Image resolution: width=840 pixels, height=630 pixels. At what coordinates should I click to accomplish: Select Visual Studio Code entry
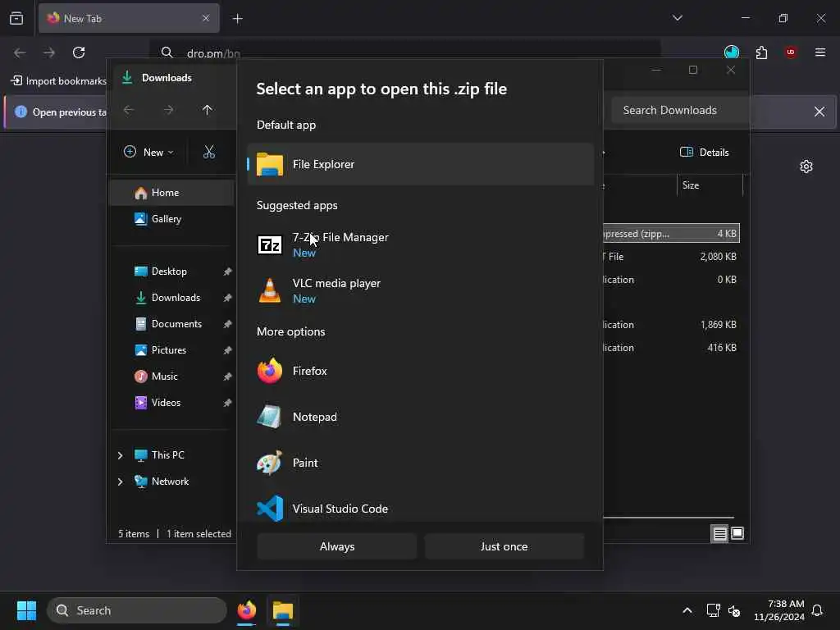tap(420, 509)
